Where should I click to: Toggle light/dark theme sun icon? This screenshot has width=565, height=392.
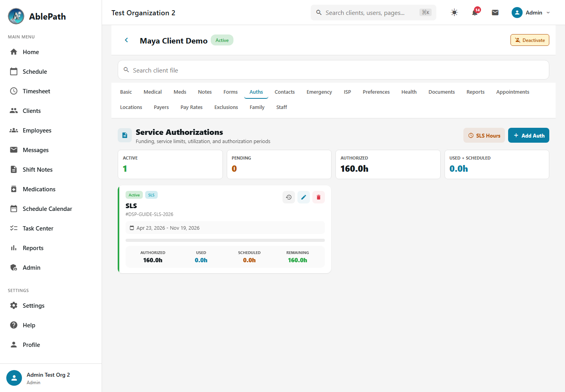(x=454, y=13)
